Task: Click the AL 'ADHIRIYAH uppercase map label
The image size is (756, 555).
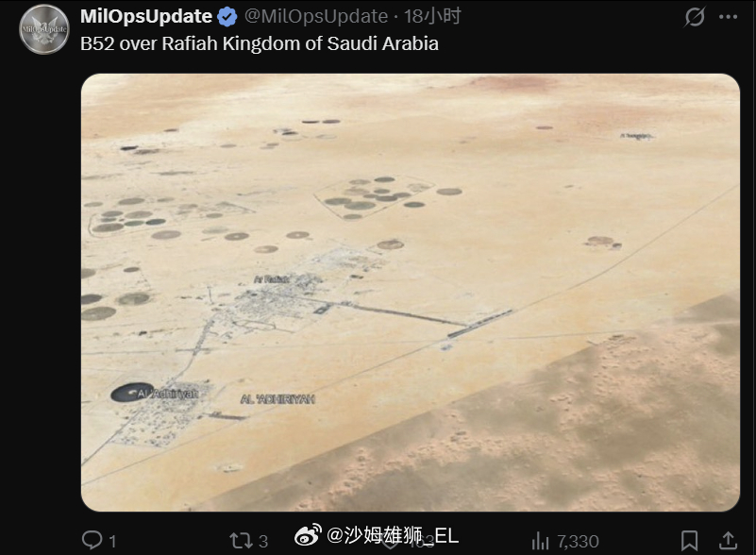Action: point(277,399)
